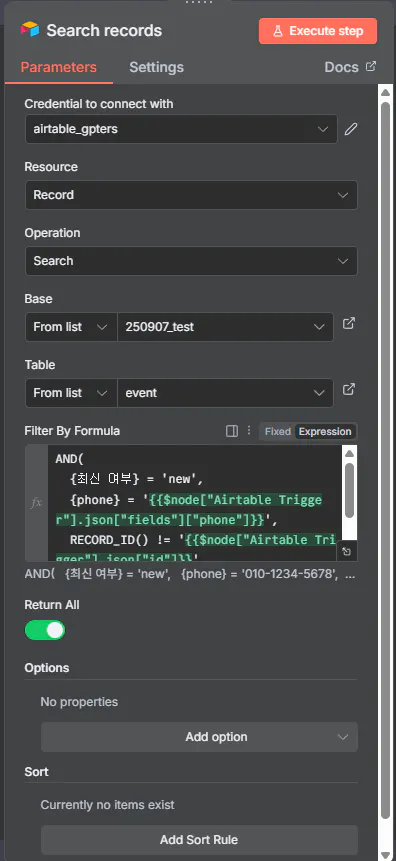This screenshot has width=396, height=861.
Task: Switch Filter By Formula to Fixed mode
Action: pos(277,432)
